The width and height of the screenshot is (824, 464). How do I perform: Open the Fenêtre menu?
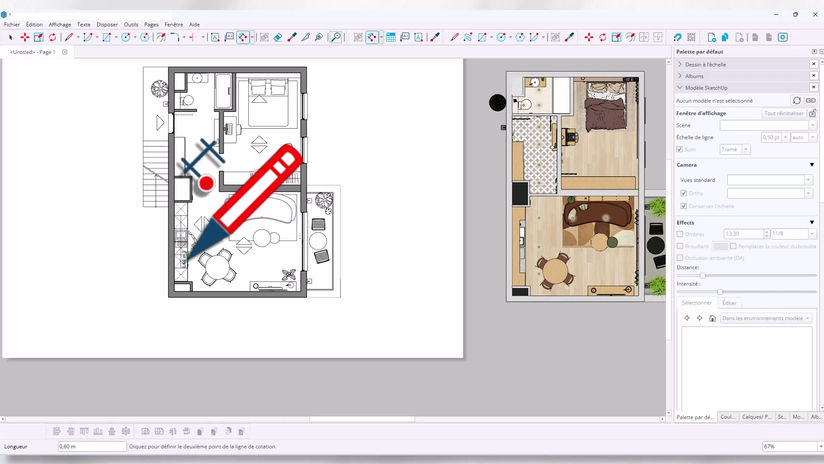174,25
